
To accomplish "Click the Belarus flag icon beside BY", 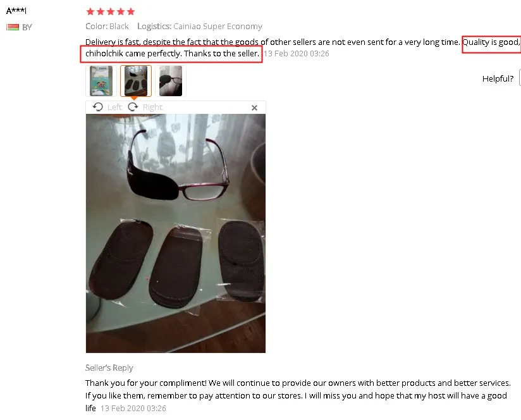I will point(13,27).
